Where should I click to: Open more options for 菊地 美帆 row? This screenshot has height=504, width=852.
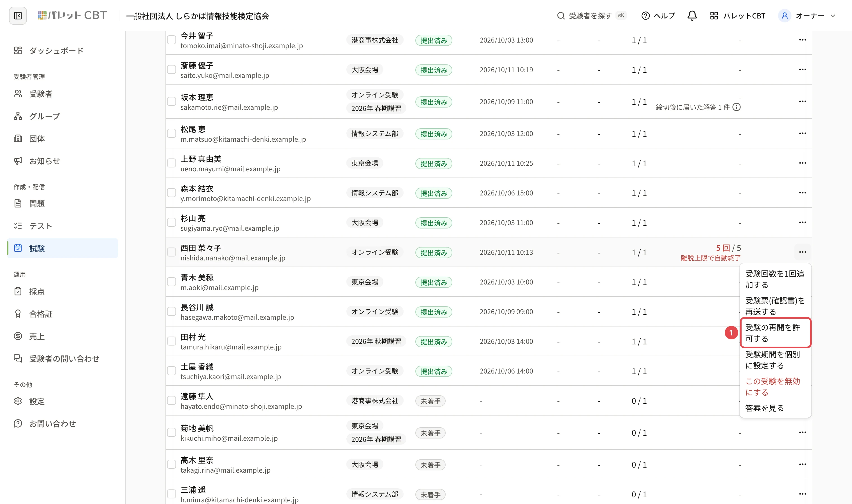(x=802, y=432)
